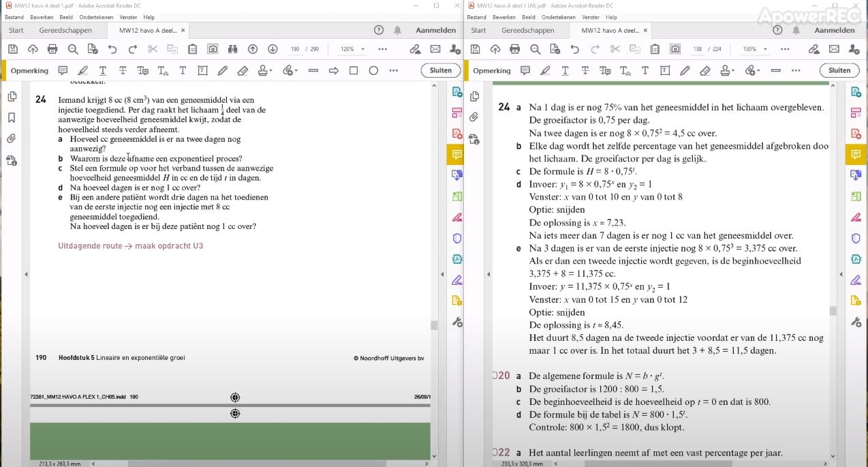Open zoom level dropdown in left window
The height and width of the screenshot is (467, 868).
pyautogui.click(x=362, y=49)
